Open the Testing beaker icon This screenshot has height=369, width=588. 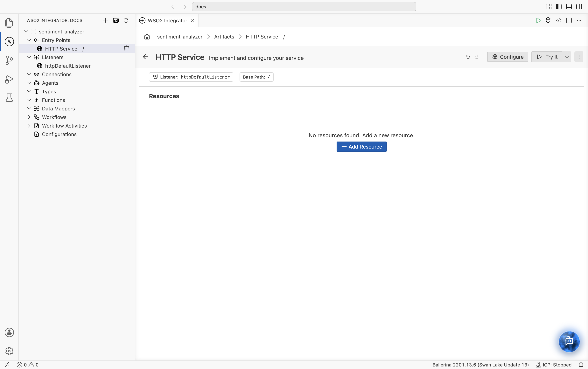(9, 98)
